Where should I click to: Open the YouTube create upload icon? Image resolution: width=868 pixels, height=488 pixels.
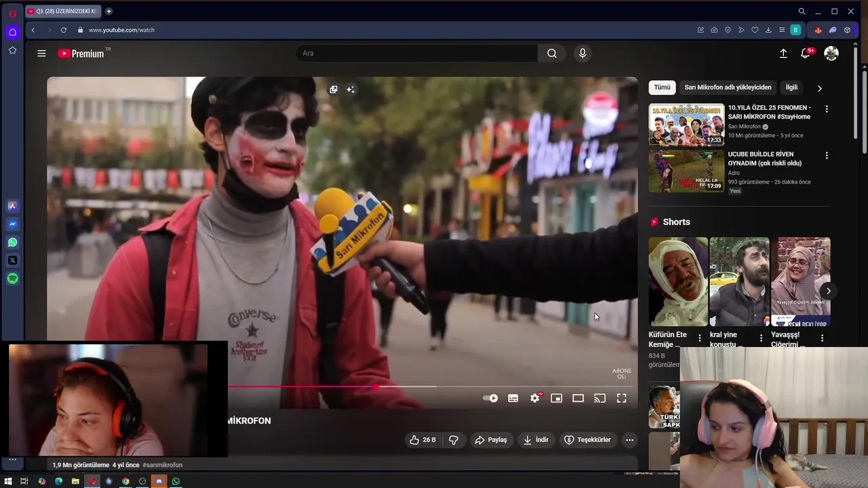783,54
